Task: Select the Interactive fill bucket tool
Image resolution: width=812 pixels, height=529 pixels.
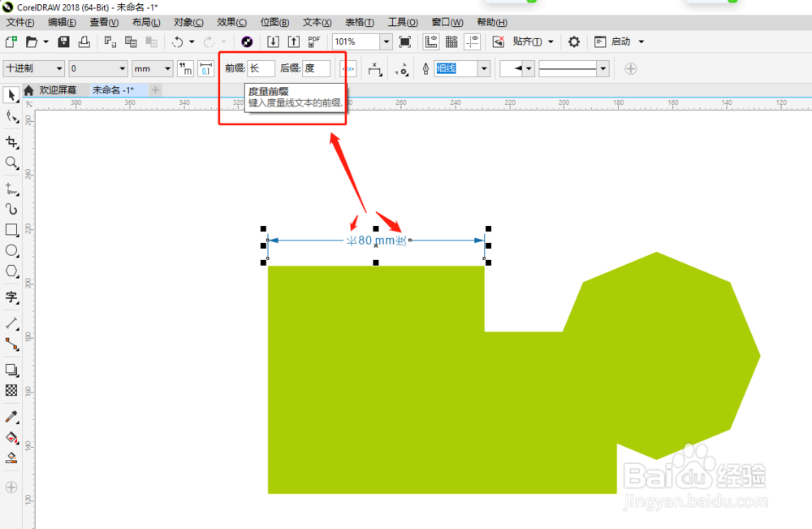Action: click(11, 437)
